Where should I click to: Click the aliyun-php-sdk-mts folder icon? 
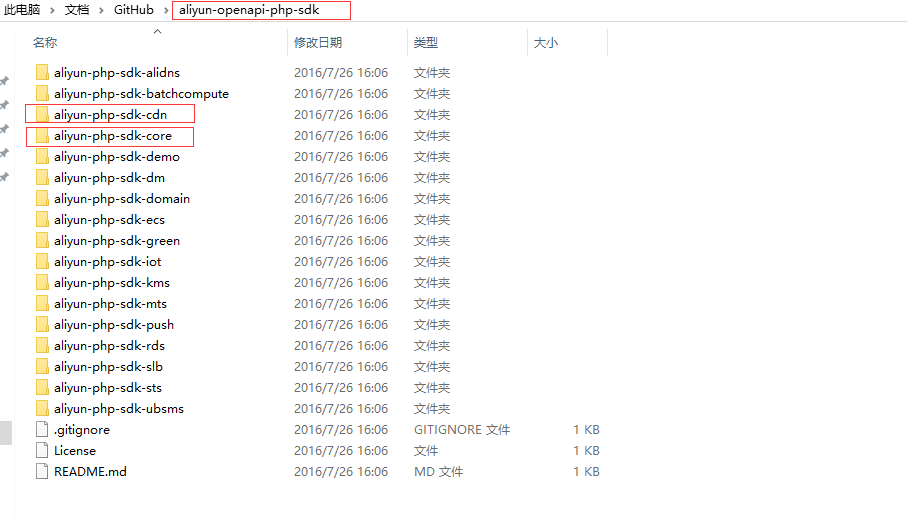pyautogui.click(x=42, y=303)
